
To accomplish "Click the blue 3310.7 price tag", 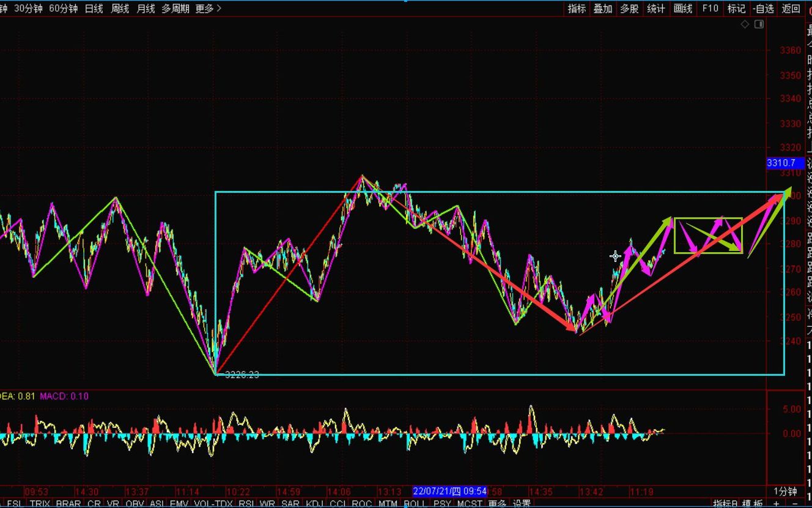I will [x=785, y=163].
